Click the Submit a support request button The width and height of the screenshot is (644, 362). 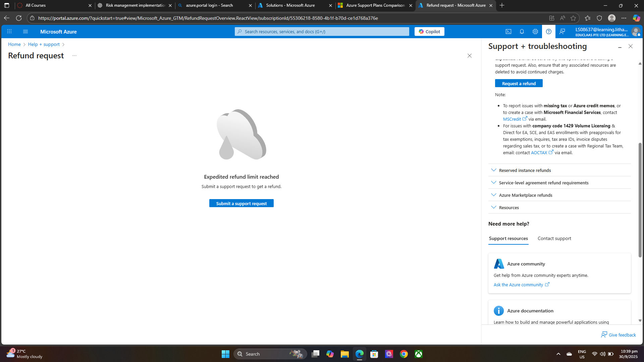[241, 203]
